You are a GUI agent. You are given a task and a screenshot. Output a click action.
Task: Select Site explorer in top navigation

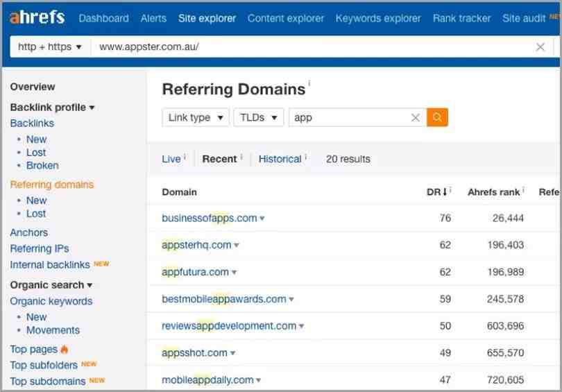click(x=207, y=18)
